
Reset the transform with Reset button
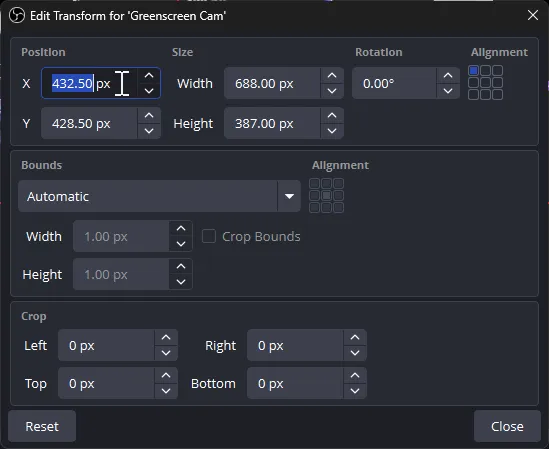click(x=42, y=426)
